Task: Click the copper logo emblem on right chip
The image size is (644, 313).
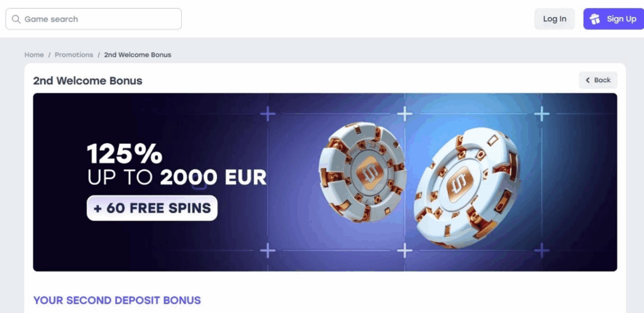Action: pyautogui.click(x=455, y=183)
